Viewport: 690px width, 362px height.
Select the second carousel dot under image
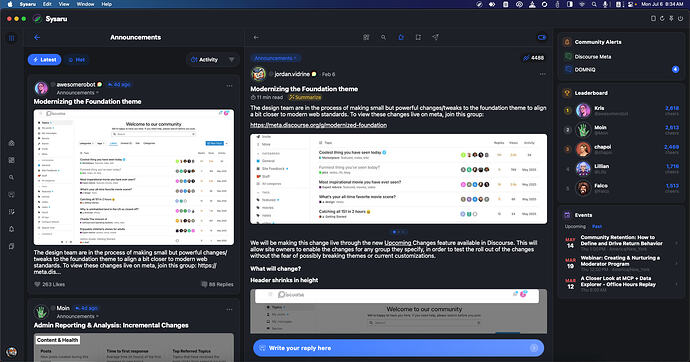[398, 232]
